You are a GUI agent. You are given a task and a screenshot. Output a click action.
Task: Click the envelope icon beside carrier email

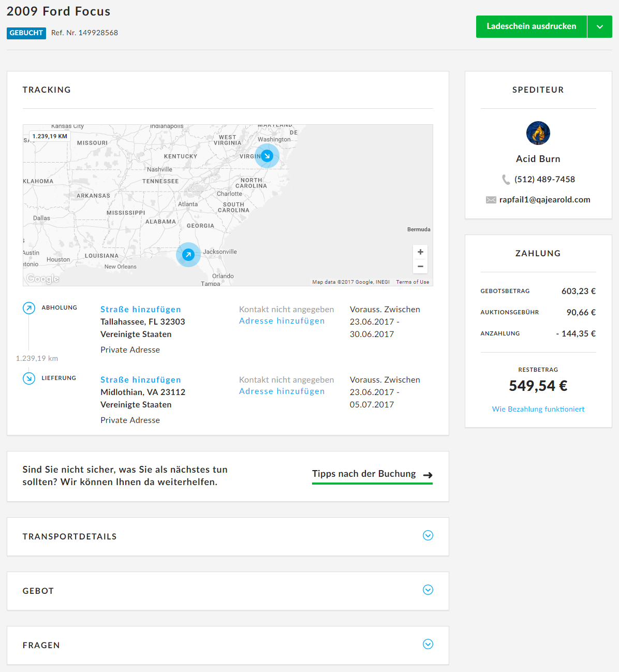pos(491,200)
